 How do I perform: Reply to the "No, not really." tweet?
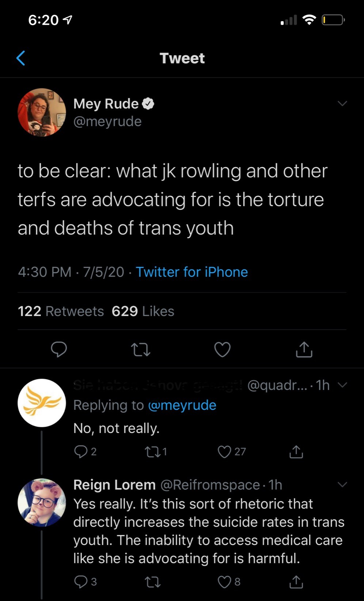pos(80,451)
